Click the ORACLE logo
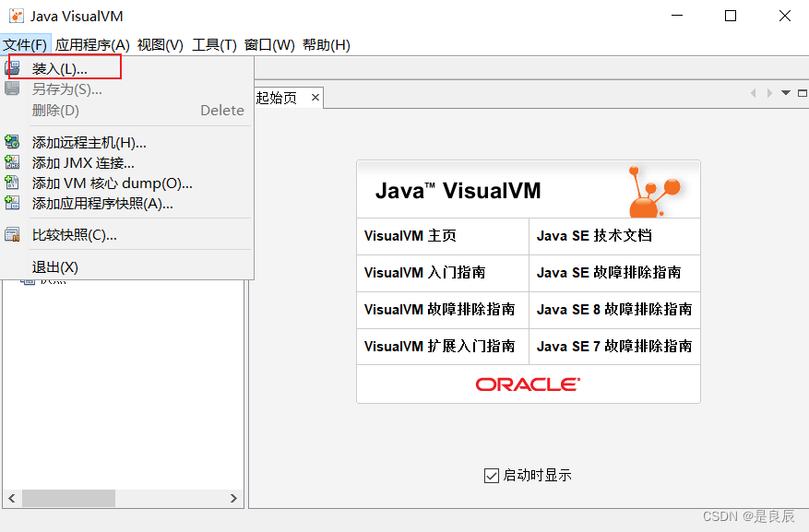This screenshot has height=532, width=809. 528,384
